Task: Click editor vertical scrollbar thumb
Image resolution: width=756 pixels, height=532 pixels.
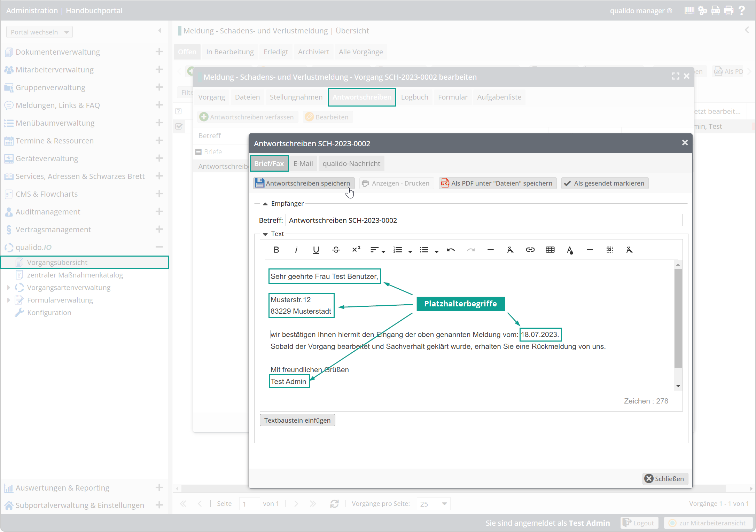Action: [x=678, y=318]
